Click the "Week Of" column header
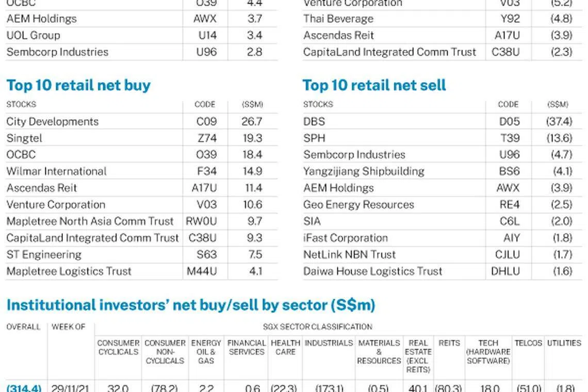 (68, 327)
